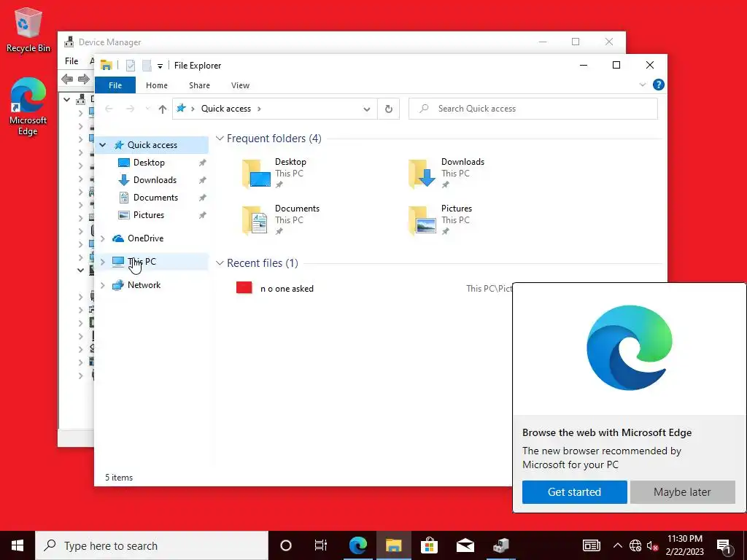Open the Downloads frequent folder icon
Screen dimensions: 747x560
tap(423, 174)
